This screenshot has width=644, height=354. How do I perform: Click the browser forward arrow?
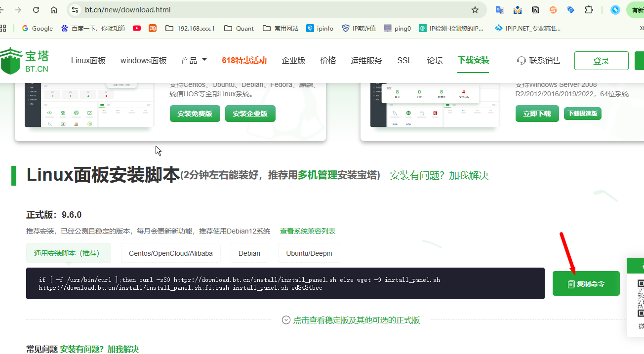(x=18, y=10)
